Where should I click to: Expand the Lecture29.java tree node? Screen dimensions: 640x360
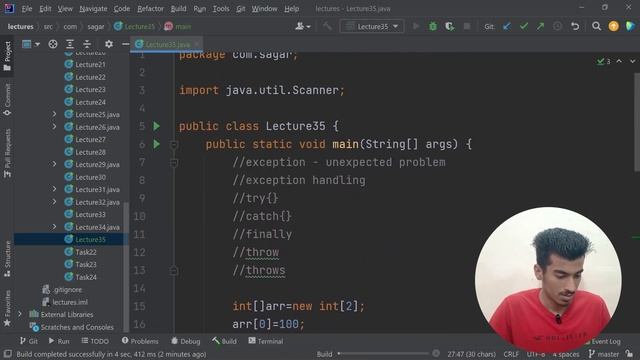pyautogui.click(x=54, y=164)
